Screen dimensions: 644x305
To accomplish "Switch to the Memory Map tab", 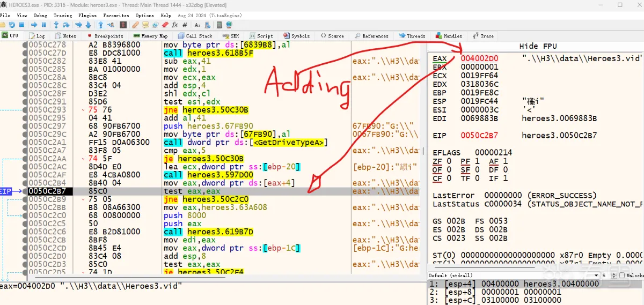I will (150, 36).
